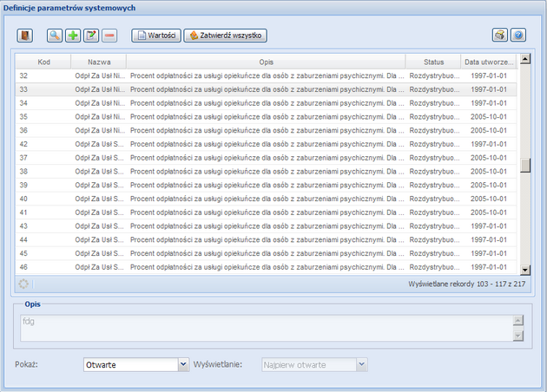Open help via question mark icon
The height and width of the screenshot is (392, 547).
coord(518,36)
